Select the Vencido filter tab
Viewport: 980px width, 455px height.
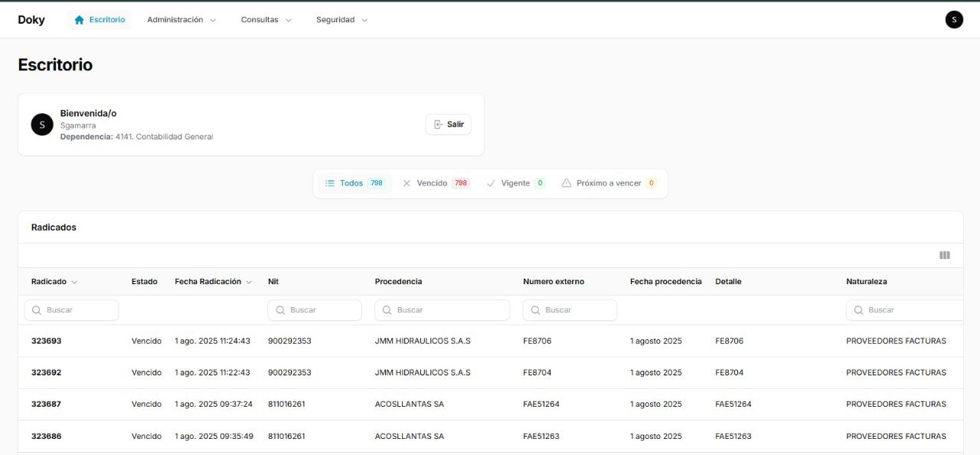click(x=436, y=183)
